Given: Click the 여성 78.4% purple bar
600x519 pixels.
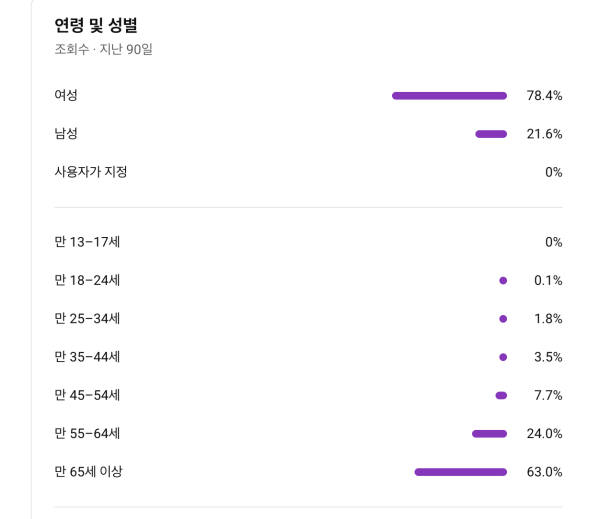Looking at the screenshot, I should tap(449, 96).
